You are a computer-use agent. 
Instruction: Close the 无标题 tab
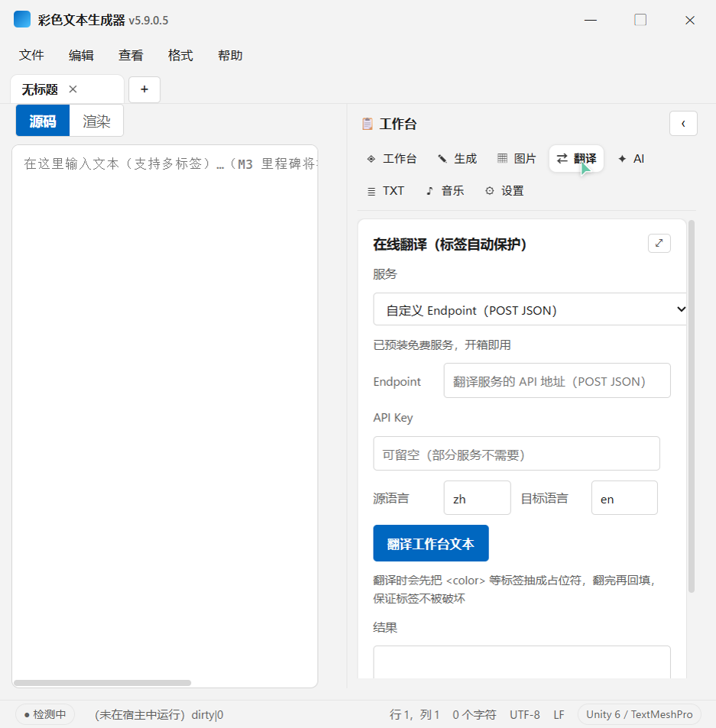pos(73,89)
